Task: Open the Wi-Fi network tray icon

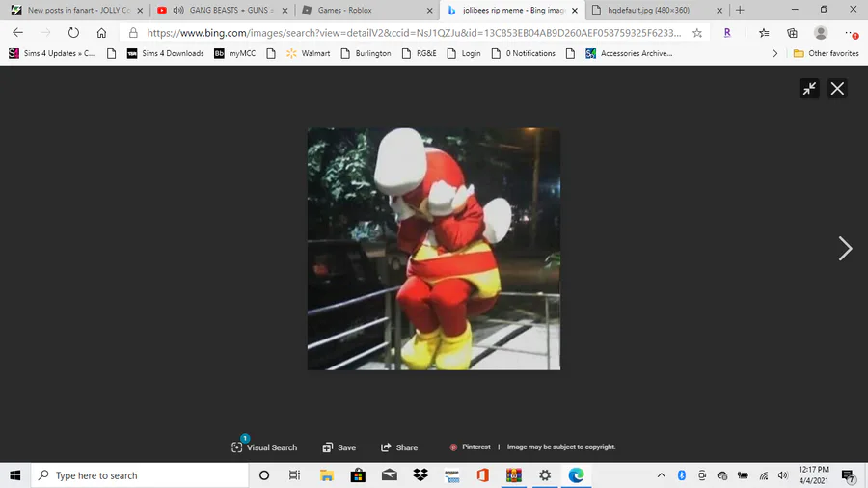Action: (764, 475)
